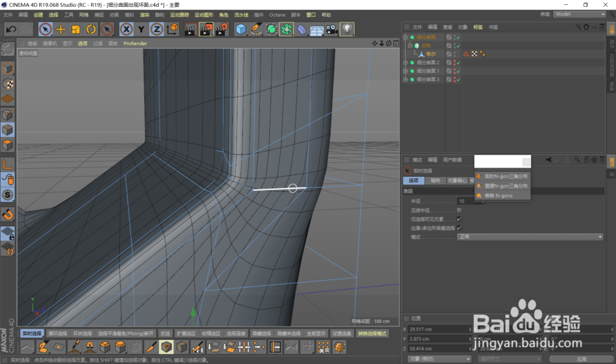This screenshot has height=364, width=616.
Task: Select Make Editable icon in left sidebar
Action: (x=7, y=49)
